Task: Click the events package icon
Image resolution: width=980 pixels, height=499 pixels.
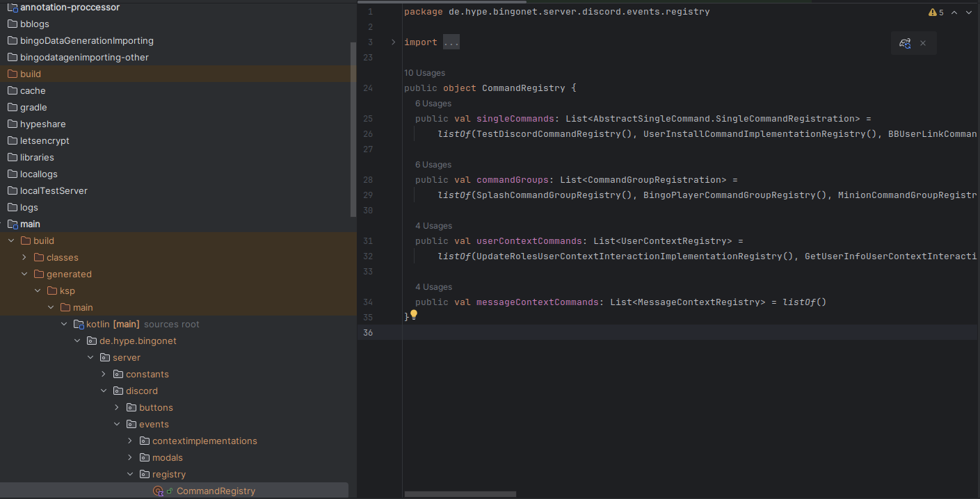Action: [x=131, y=424]
